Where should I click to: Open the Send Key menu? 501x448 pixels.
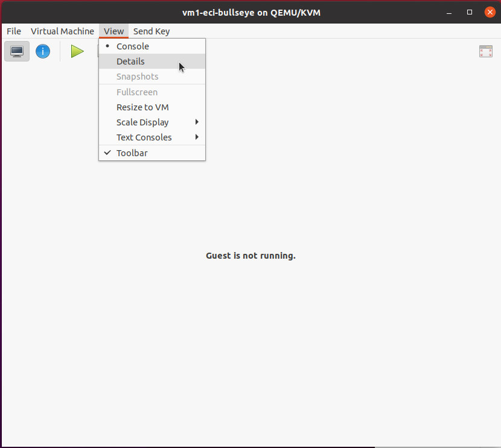[x=152, y=31]
